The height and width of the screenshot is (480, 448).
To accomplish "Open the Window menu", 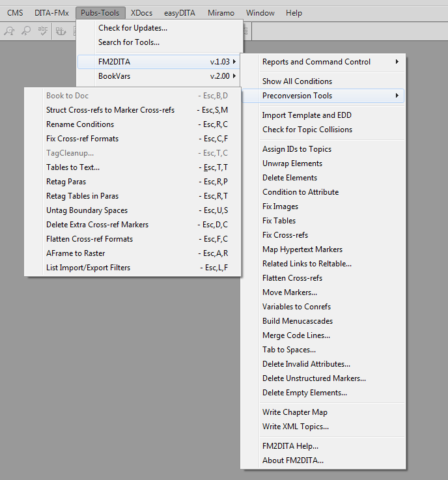I will 260,13.
